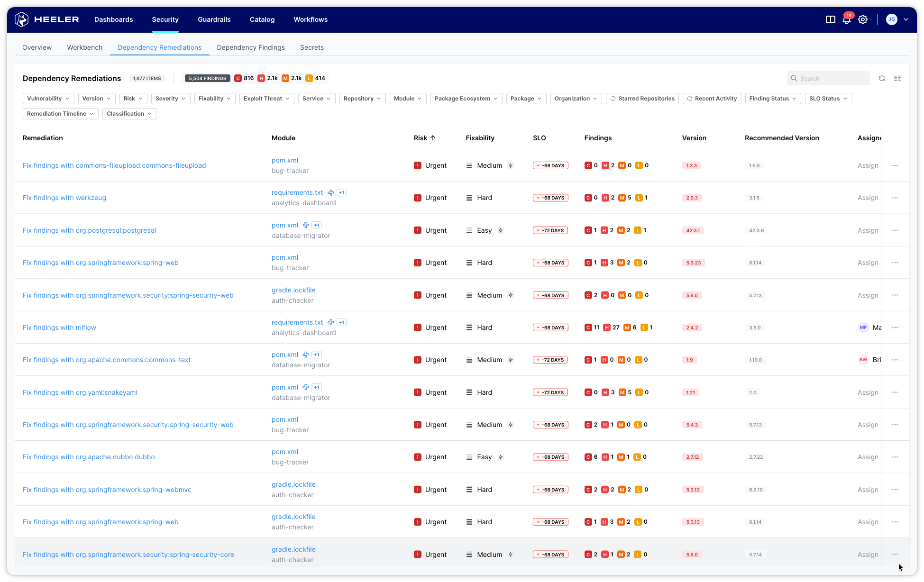Open notifications bell with 10 badge
This screenshot has width=924, height=582.
pyautogui.click(x=846, y=20)
